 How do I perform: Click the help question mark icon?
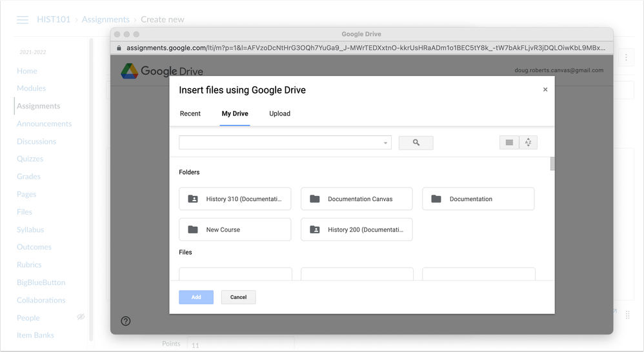(x=126, y=321)
